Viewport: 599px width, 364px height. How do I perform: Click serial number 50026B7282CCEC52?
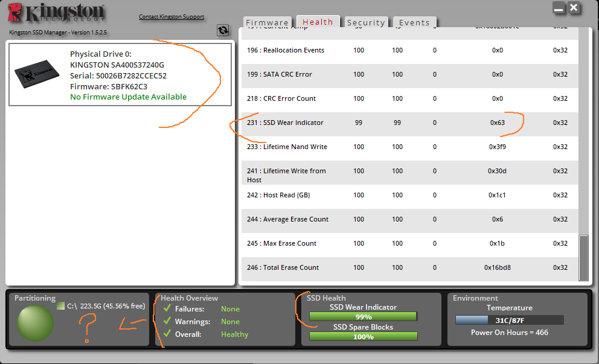pos(131,75)
